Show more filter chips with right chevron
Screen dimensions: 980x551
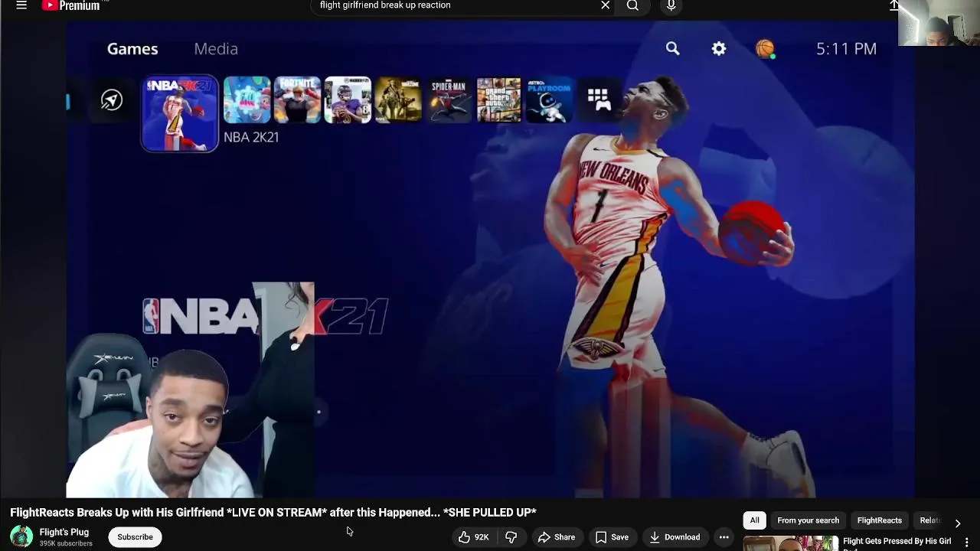tap(957, 523)
